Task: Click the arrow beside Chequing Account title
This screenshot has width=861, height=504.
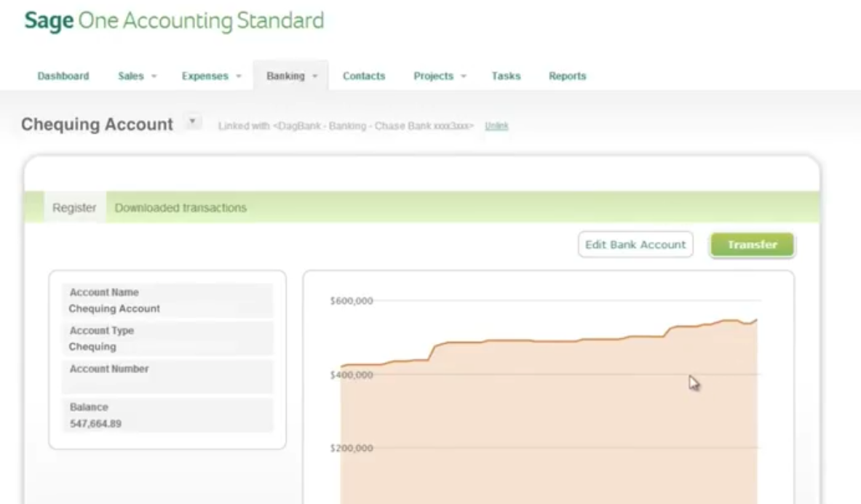Action: coord(192,121)
